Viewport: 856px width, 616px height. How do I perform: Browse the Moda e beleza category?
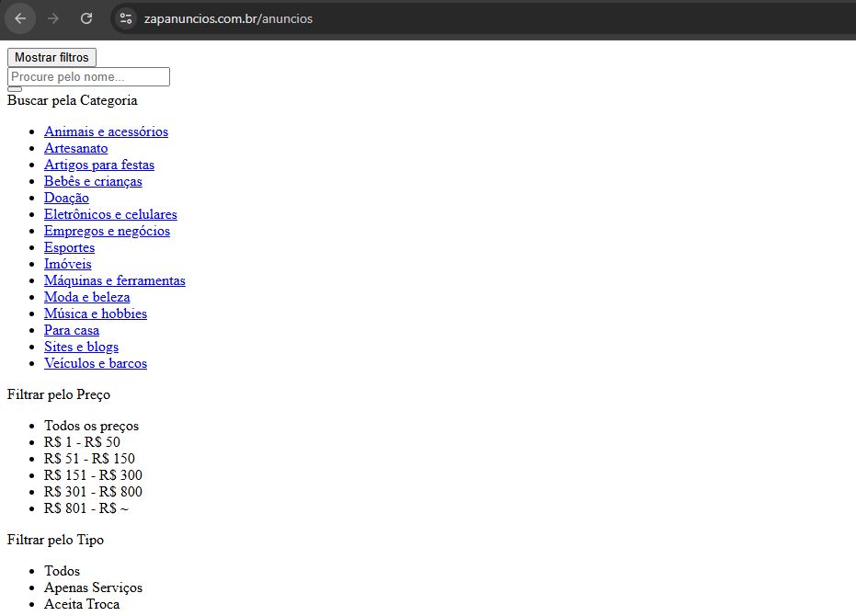(86, 297)
